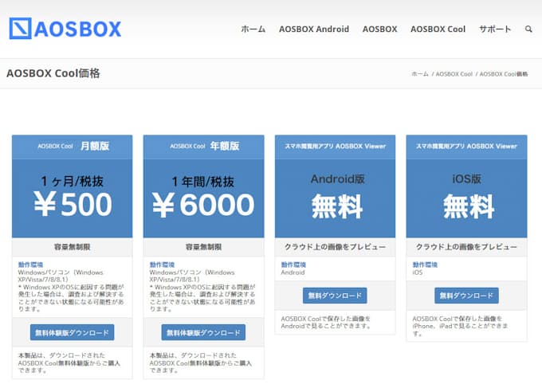
Task: Open search with the magnifier icon
Action: click(528, 29)
